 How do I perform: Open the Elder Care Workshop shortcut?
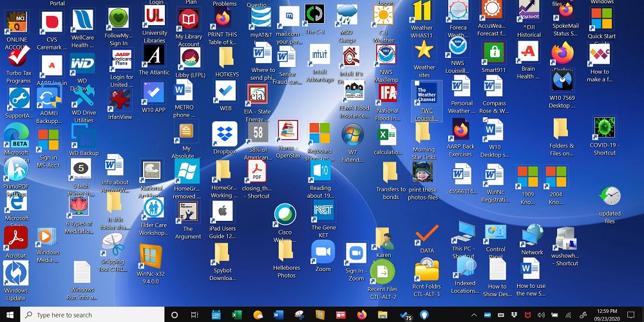coord(154,208)
